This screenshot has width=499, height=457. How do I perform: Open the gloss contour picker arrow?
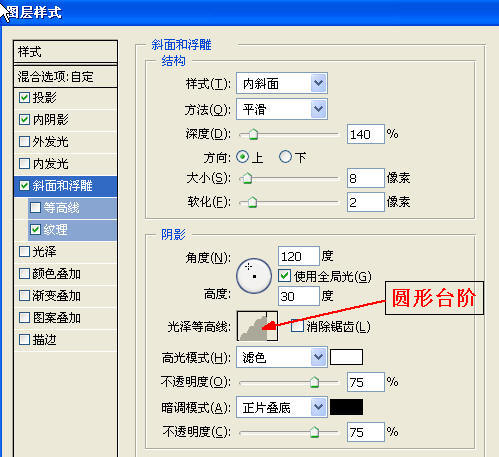pos(272,326)
